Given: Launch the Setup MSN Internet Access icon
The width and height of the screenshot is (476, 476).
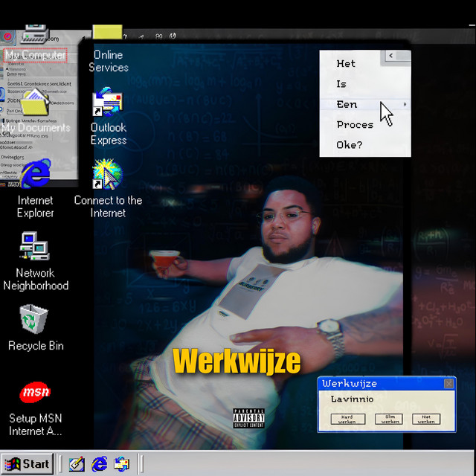Looking at the screenshot, I should tap(35, 391).
